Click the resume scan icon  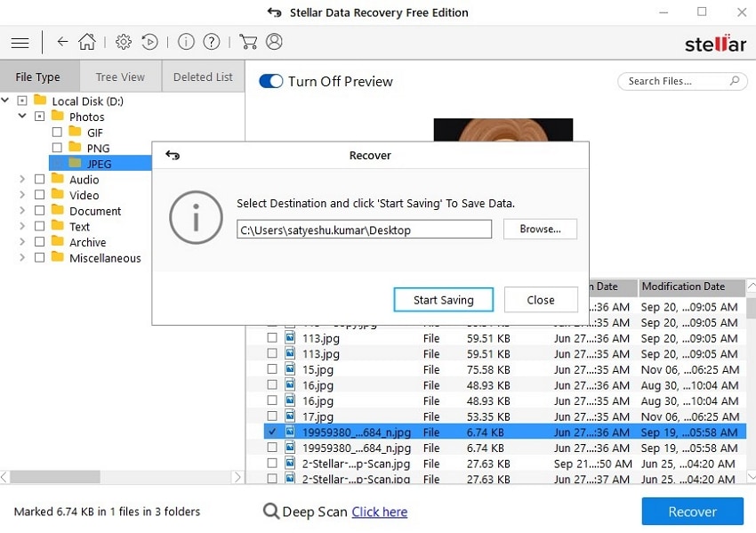[x=151, y=41]
